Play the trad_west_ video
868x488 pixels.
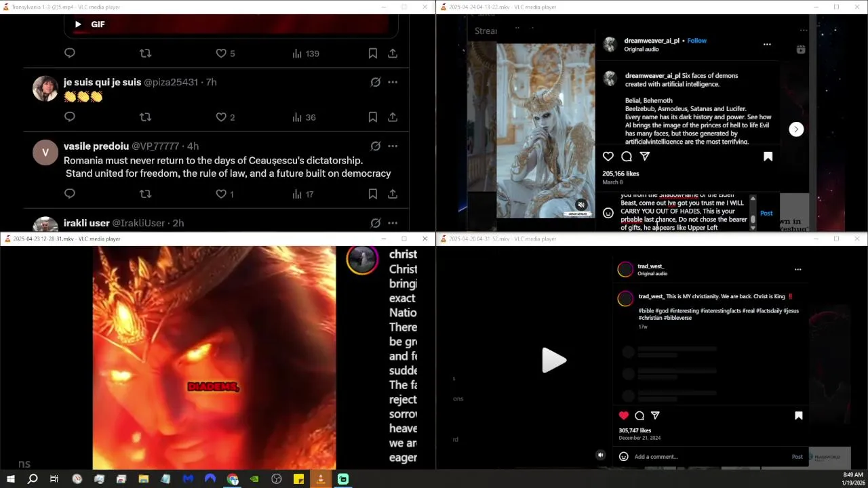click(x=553, y=360)
